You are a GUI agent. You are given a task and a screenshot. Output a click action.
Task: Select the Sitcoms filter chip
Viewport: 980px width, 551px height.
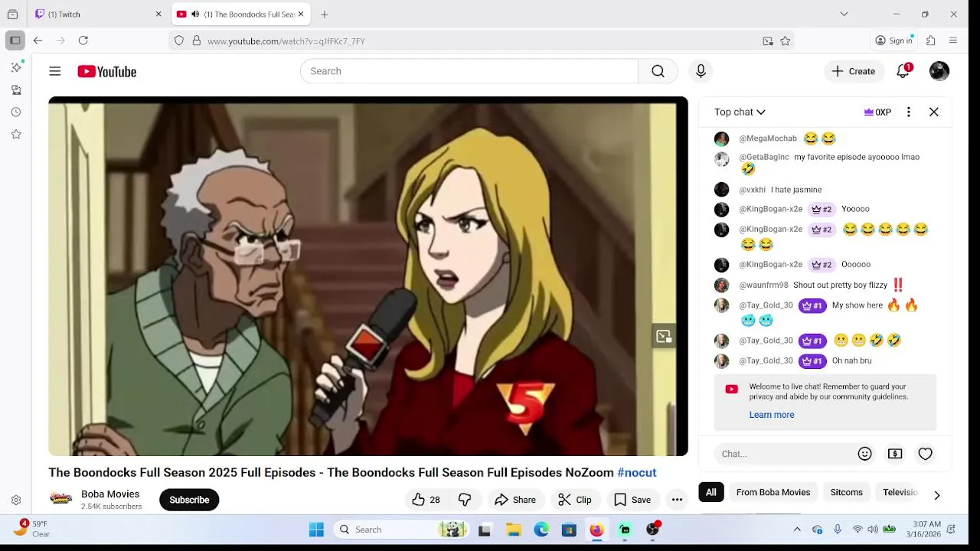(x=847, y=492)
